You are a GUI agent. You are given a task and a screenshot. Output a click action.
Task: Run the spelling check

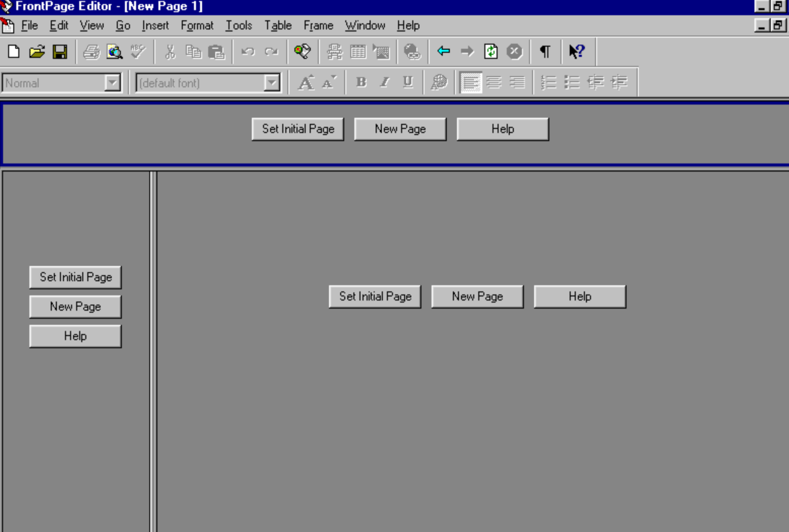[x=138, y=51]
